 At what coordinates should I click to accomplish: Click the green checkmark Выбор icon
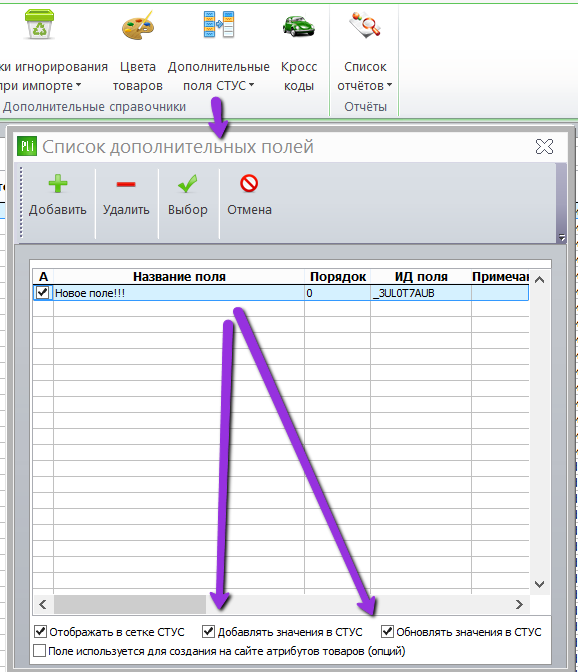(188, 184)
